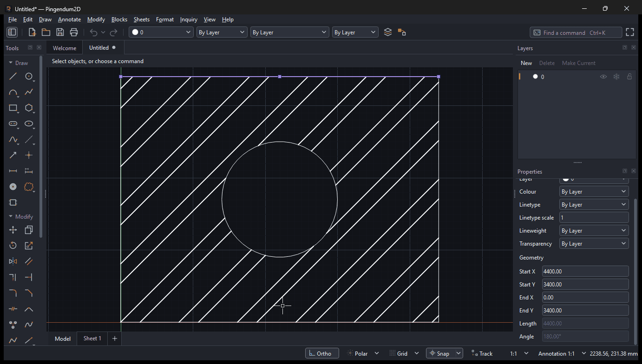
Task: Toggle Grid display
Action: (x=398, y=353)
